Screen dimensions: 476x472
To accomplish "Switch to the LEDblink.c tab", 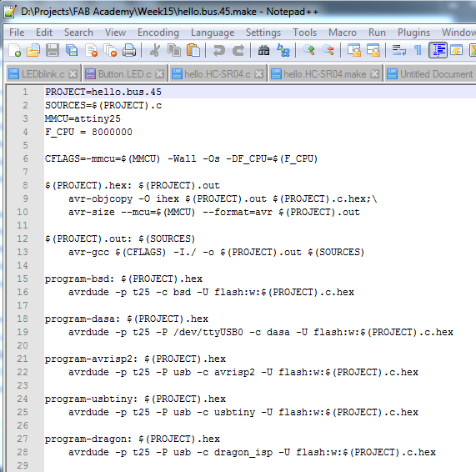I will (x=43, y=74).
